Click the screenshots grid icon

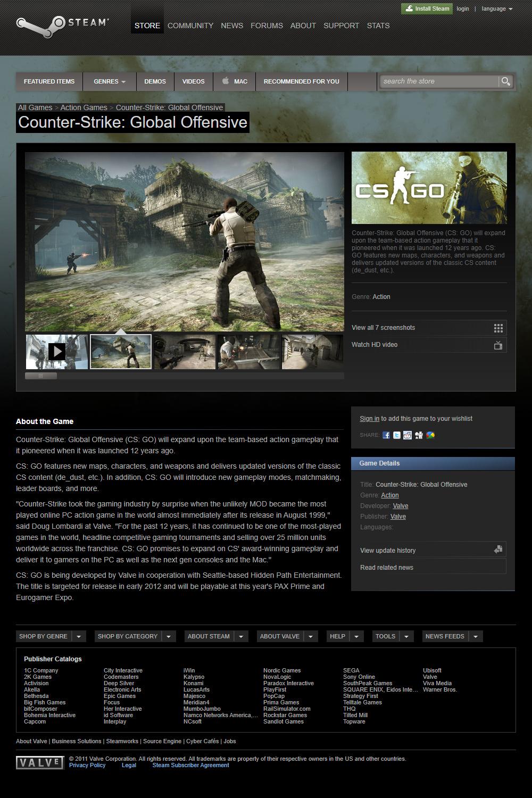498,328
